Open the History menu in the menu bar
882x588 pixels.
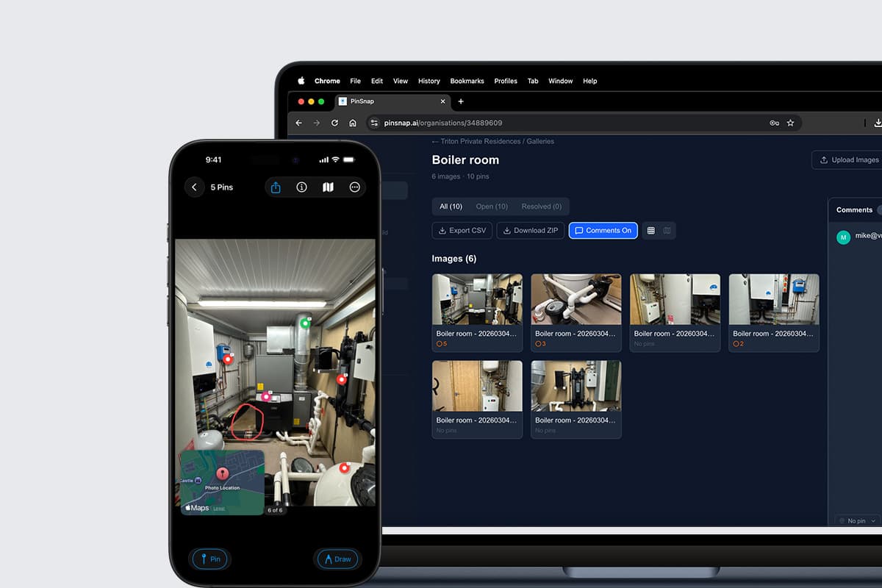click(x=429, y=81)
